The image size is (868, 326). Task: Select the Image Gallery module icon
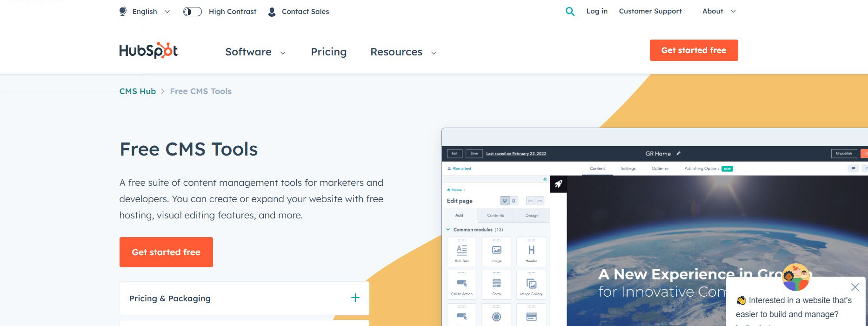pos(531,285)
